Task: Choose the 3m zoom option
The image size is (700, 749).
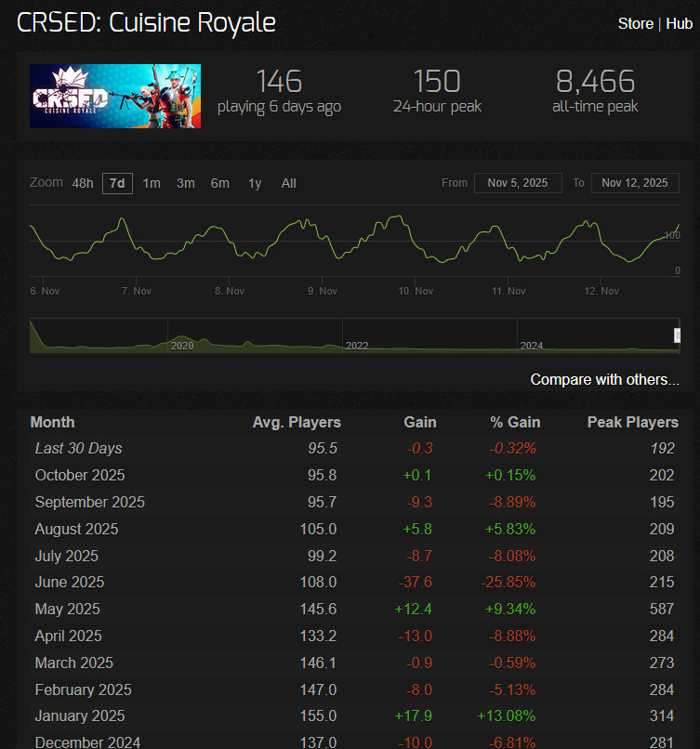Action: tap(186, 183)
